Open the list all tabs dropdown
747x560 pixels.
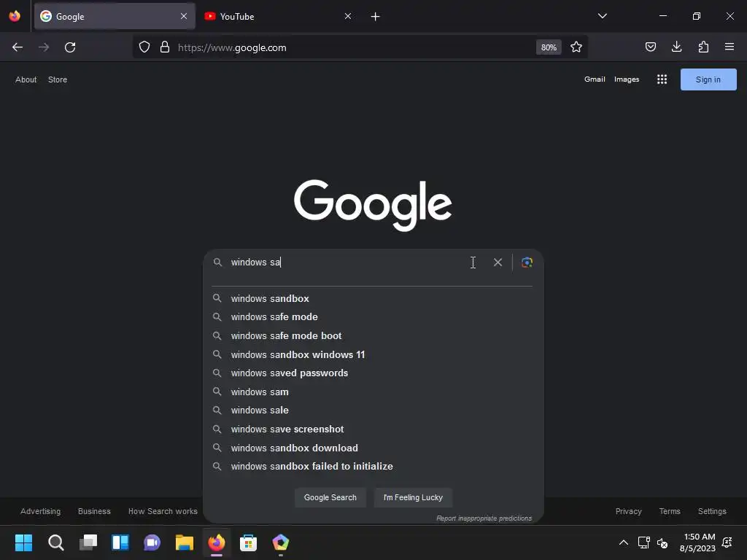pyautogui.click(x=602, y=16)
